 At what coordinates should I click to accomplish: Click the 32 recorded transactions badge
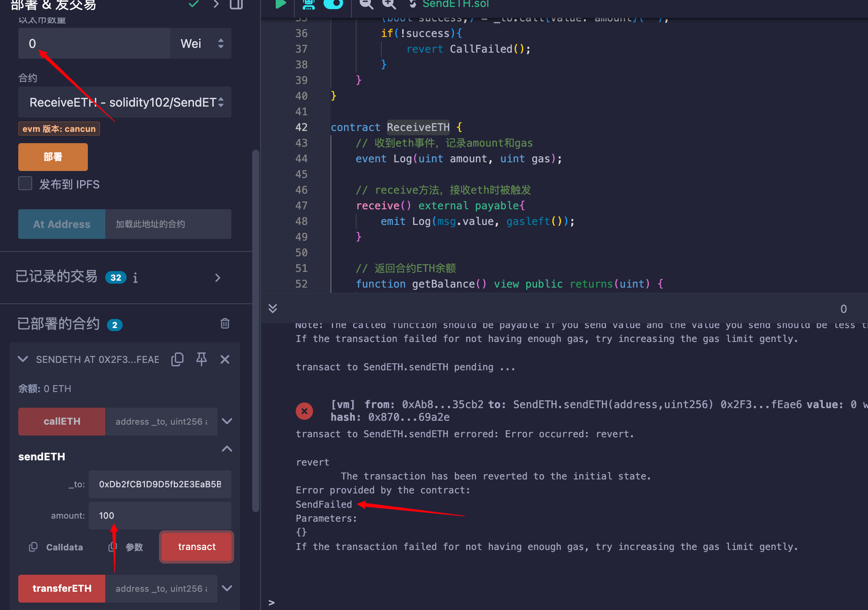point(116,278)
